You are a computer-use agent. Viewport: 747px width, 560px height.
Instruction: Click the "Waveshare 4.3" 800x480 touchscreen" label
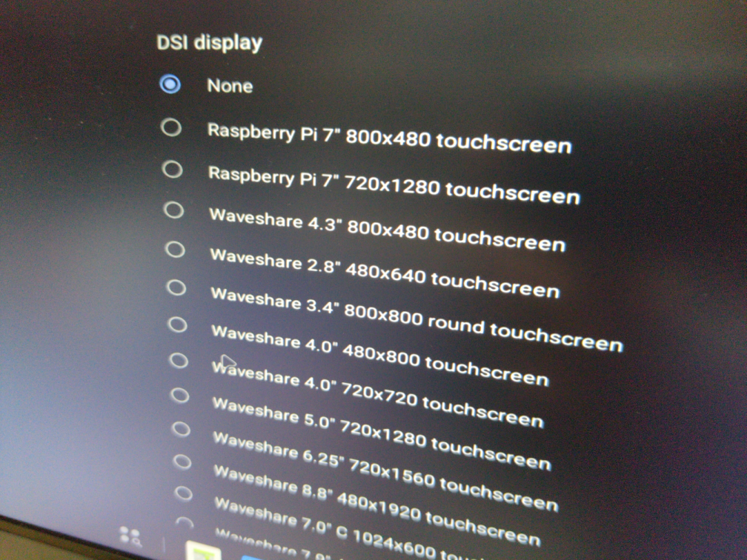point(388,230)
